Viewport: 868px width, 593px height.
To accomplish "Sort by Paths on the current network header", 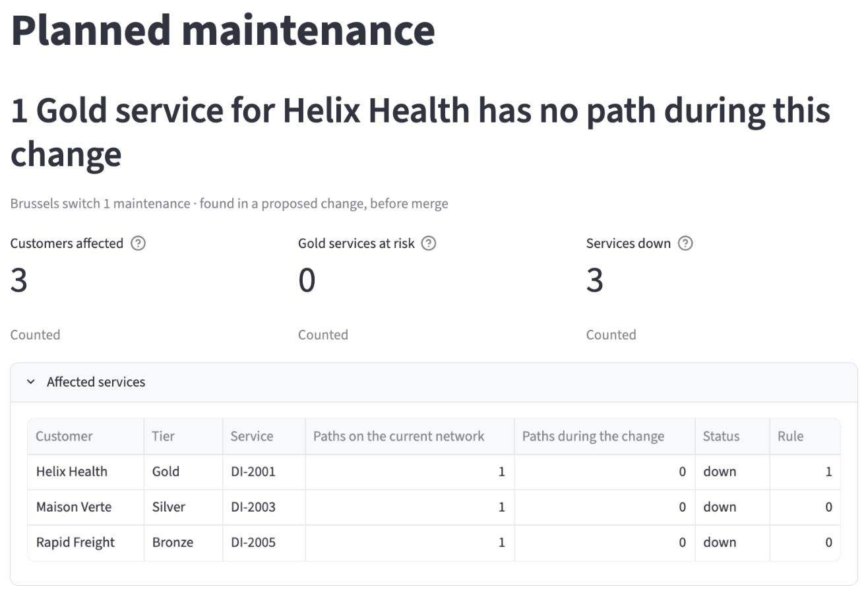I will 410,436.
